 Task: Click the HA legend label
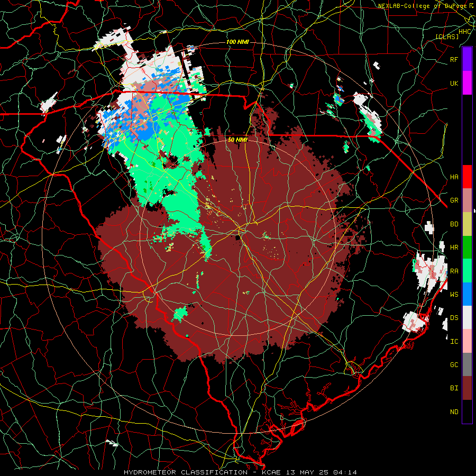454,177
